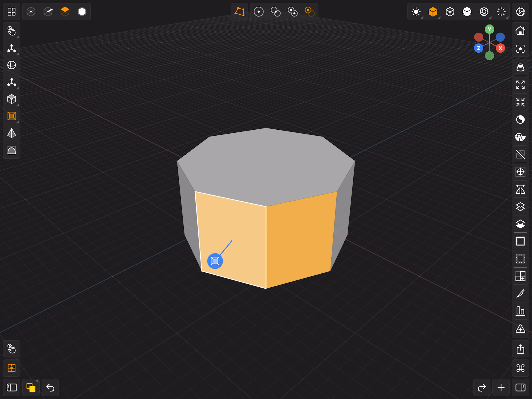The width and height of the screenshot is (532, 399).
Task: Click the align to baseline icon
Action: click(520, 311)
